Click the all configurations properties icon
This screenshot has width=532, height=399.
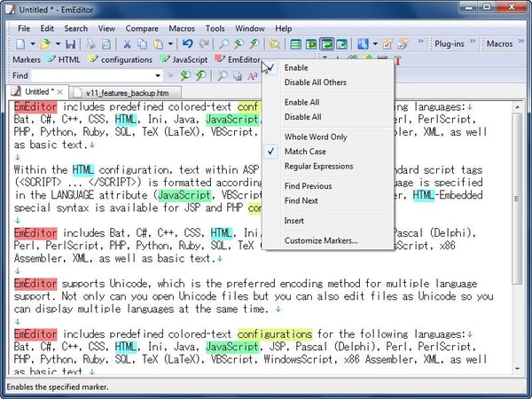click(x=403, y=44)
